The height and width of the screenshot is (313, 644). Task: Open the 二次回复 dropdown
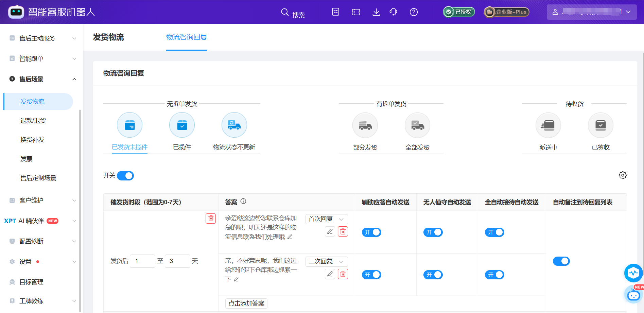tap(327, 262)
